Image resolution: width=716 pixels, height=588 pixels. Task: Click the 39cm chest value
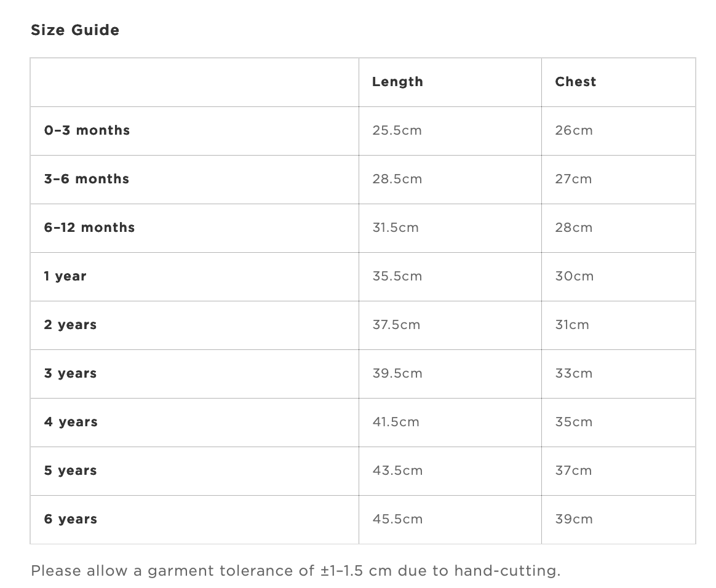(573, 519)
